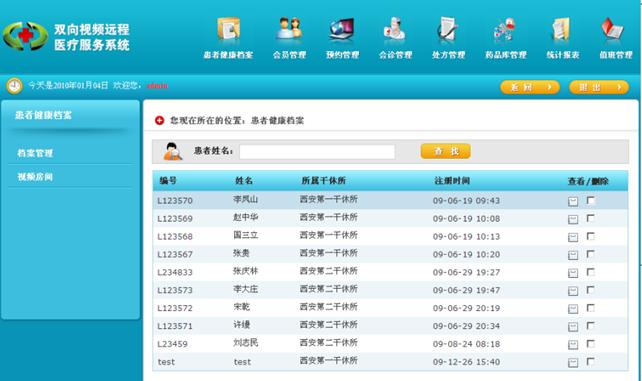Click the 注册时间 column header

452,181
